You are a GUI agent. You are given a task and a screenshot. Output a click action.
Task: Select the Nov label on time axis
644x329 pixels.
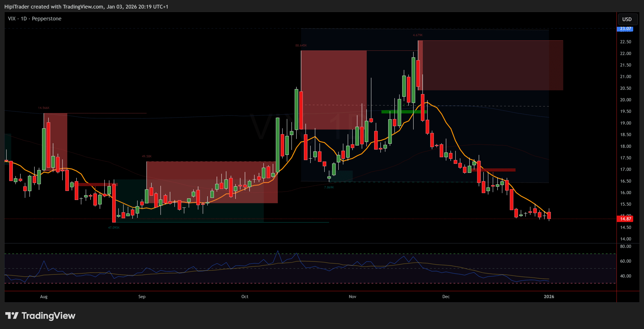[x=352, y=297]
